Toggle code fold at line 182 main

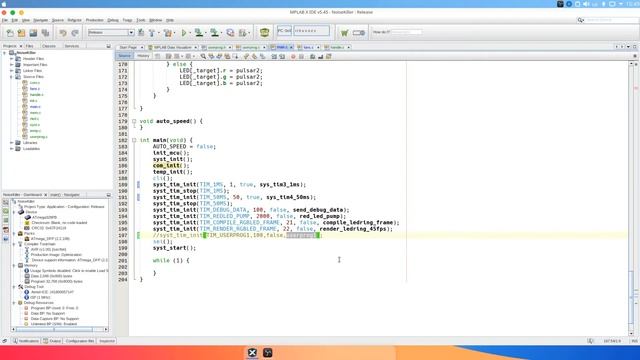point(134,140)
